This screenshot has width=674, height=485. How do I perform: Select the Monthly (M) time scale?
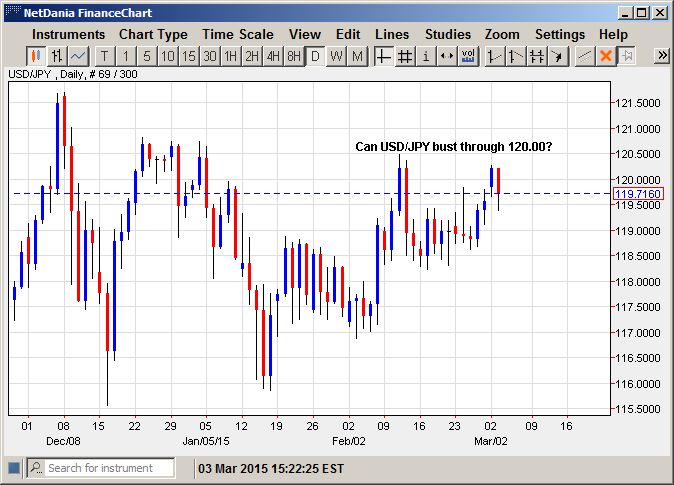coord(357,56)
